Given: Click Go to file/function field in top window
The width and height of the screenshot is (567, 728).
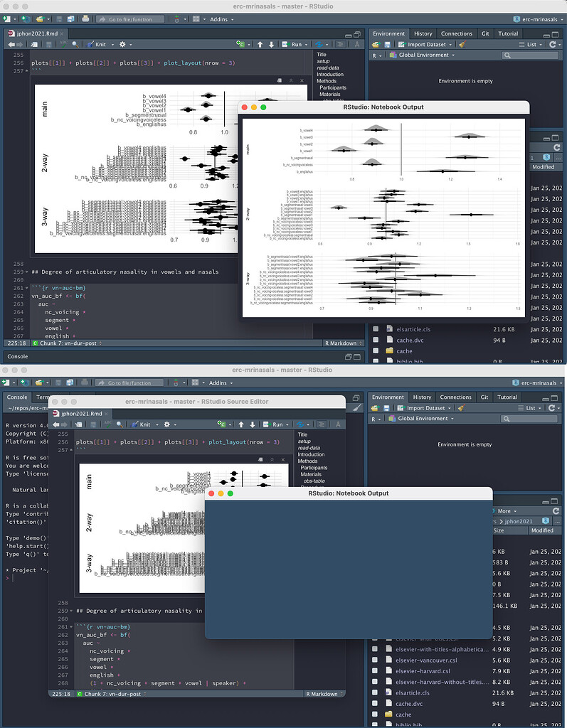Looking at the screenshot, I should coord(131,19).
